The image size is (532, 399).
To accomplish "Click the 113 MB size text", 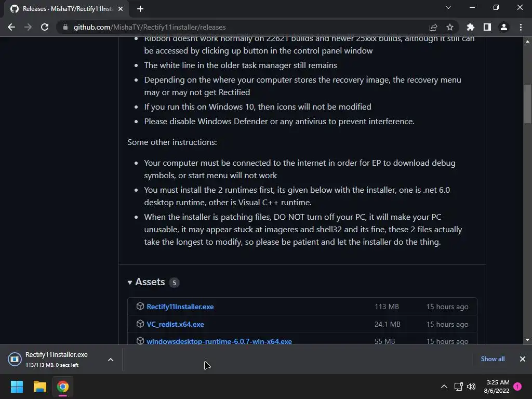I will tap(387, 307).
